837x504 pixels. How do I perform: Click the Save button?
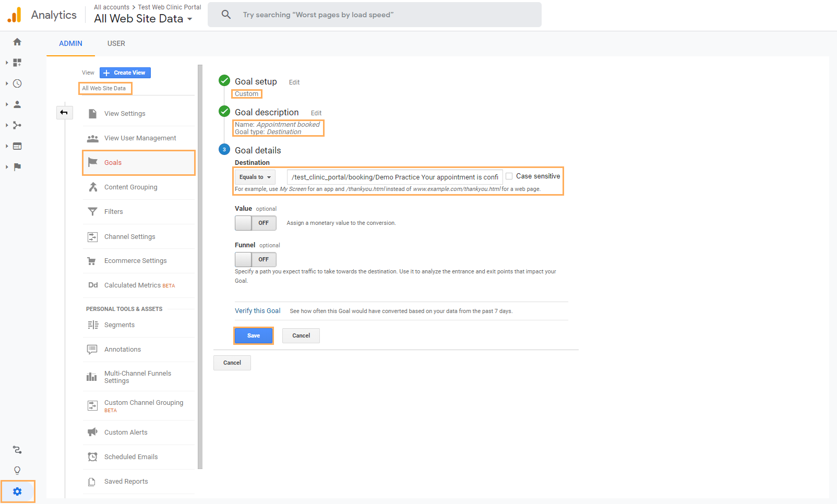point(253,335)
